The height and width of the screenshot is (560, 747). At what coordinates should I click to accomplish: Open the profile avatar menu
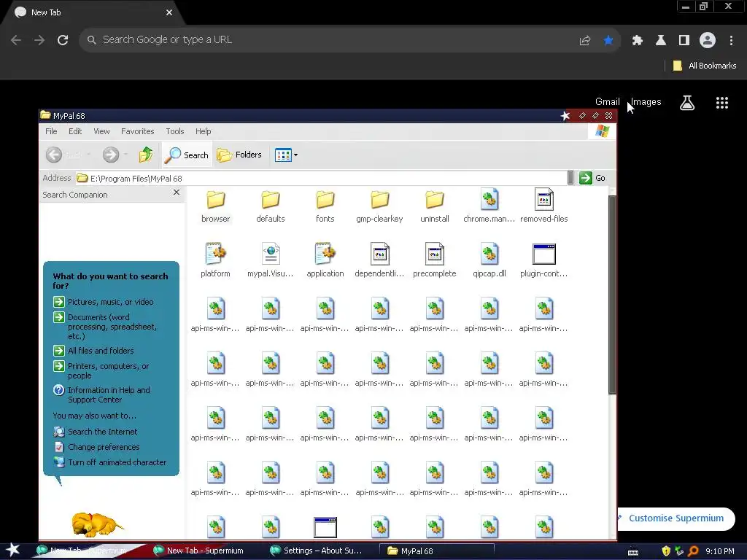click(708, 41)
